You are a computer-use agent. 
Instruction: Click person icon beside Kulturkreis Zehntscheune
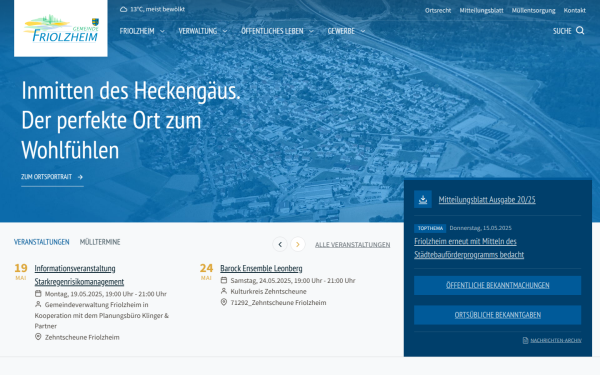point(224,291)
